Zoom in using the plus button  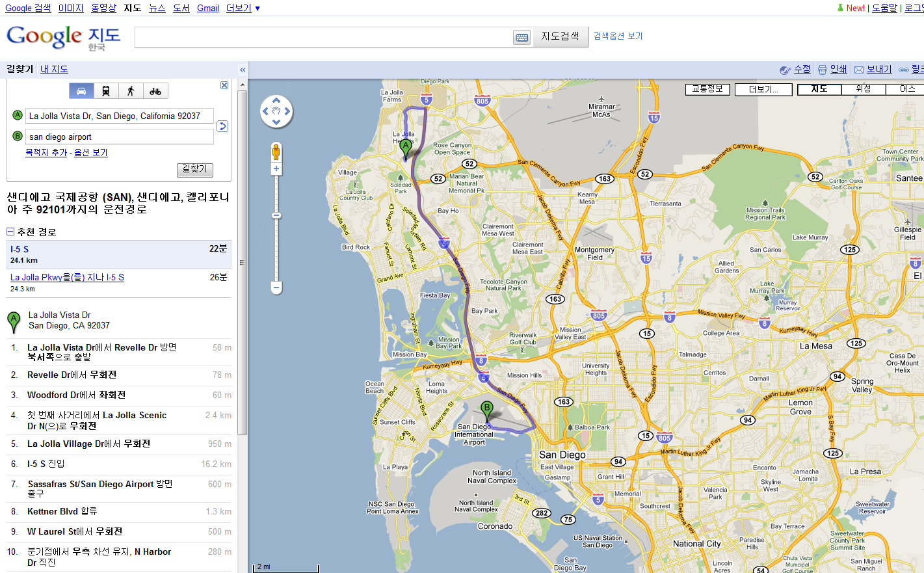[x=276, y=169]
